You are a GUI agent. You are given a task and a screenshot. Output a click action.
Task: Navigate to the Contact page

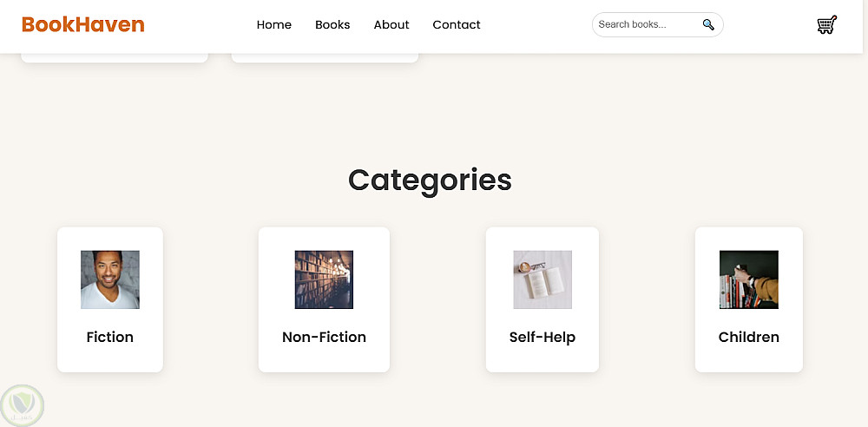(x=457, y=25)
